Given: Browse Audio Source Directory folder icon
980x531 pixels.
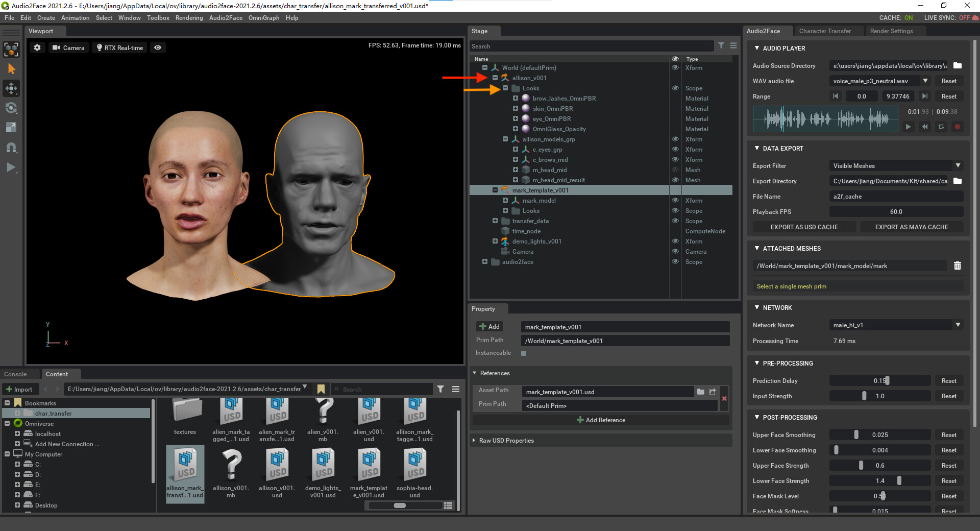Looking at the screenshot, I should (957, 65).
